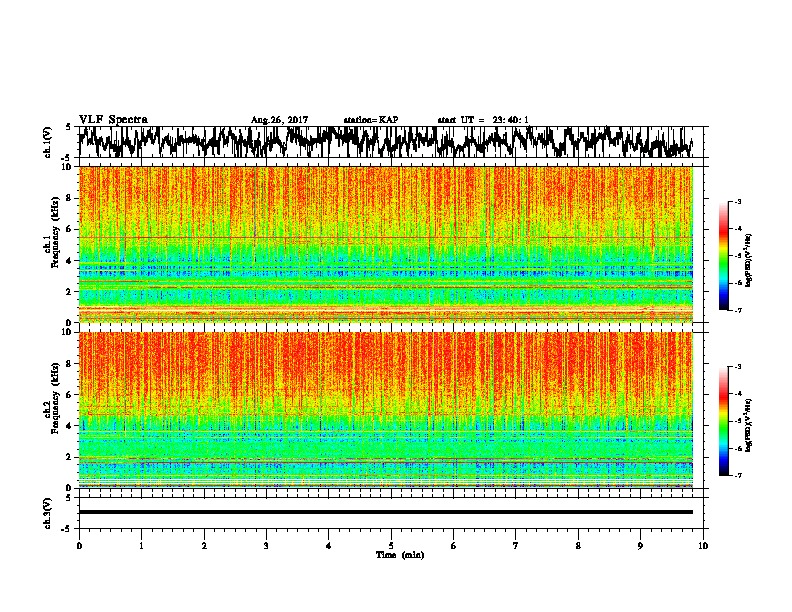Click the flat black ch.3 voltage trace
Image resolution: width=792 pixels, height=612 pixels.
tap(386, 512)
